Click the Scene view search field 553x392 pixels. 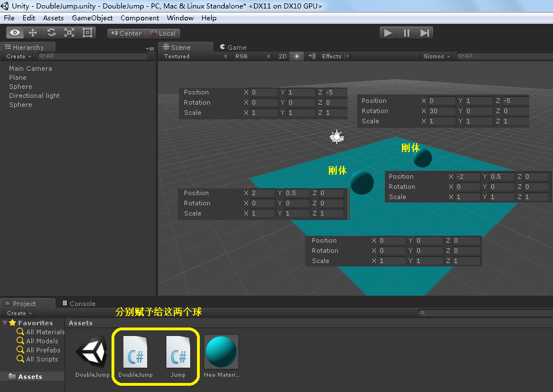pyautogui.click(x=504, y=56)
